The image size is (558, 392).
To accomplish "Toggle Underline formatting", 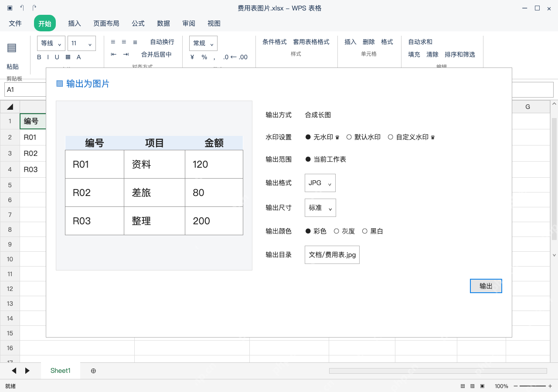I will pos(57,57).
